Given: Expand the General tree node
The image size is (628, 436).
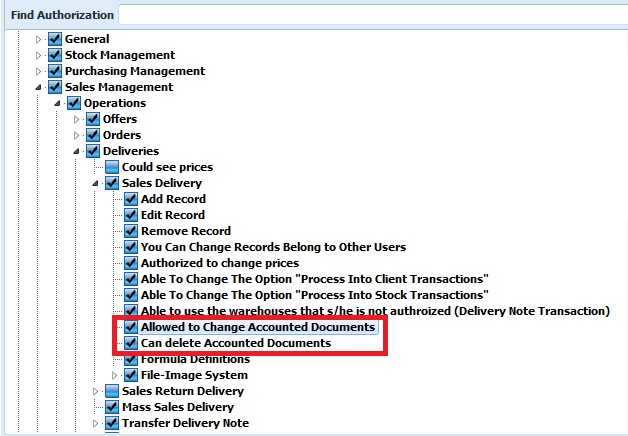Looking at the screenshot, I should pos(38,39).
